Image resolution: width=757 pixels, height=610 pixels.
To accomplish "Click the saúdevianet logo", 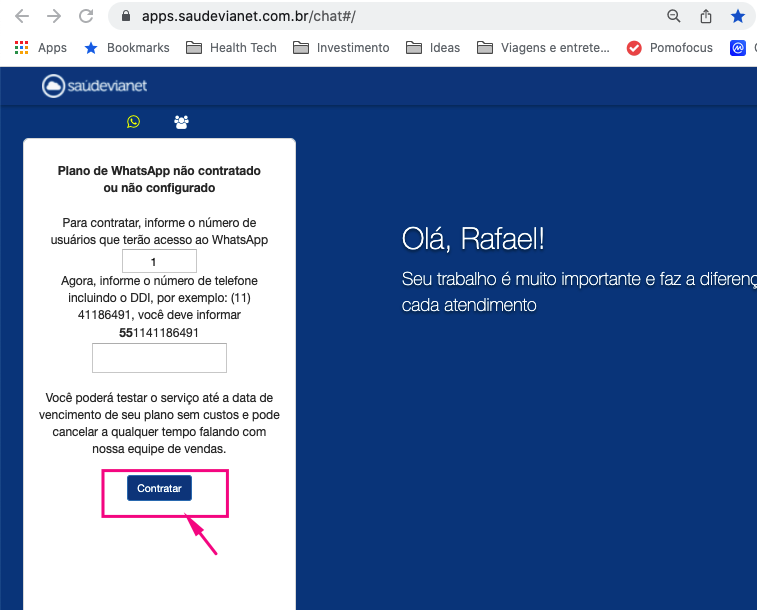I will click(x=94, y=86).
